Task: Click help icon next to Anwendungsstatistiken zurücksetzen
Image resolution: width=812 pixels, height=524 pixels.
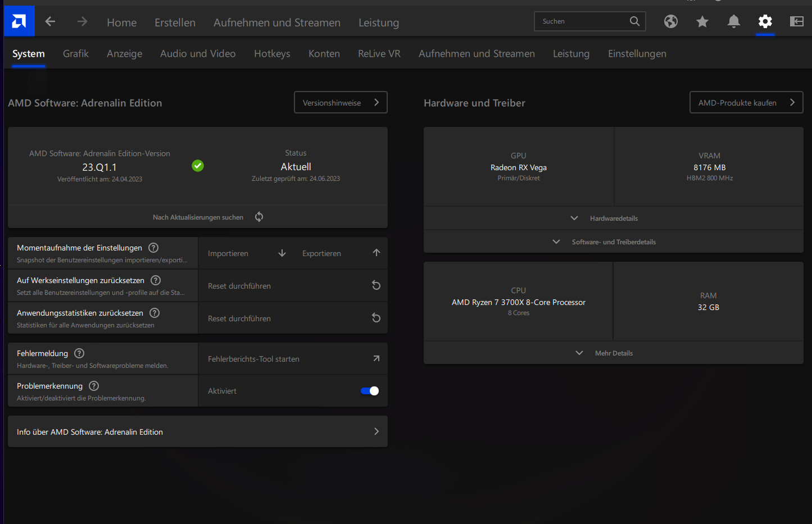Action: 155,313
